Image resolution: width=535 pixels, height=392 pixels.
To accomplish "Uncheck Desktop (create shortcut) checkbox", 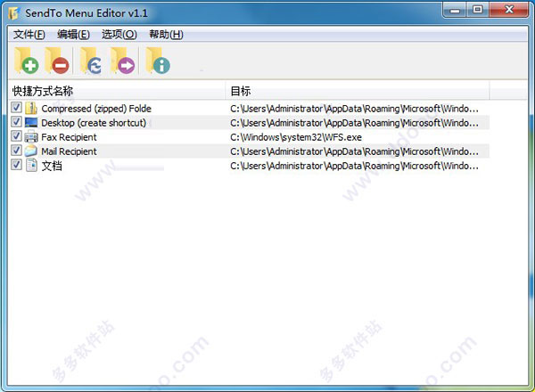I will pyautogui.click(x=16, y=122).
